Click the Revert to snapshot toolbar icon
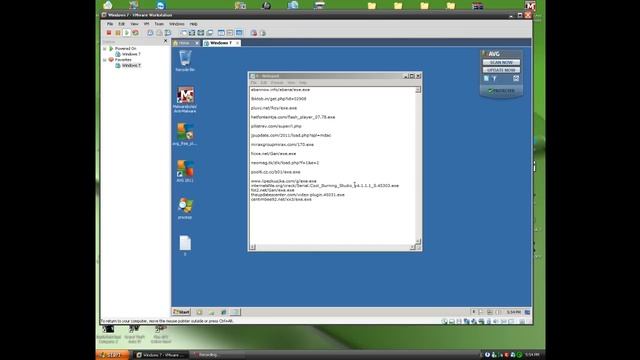This screenshot has height=360, width=640. click(x=159, y=33)
